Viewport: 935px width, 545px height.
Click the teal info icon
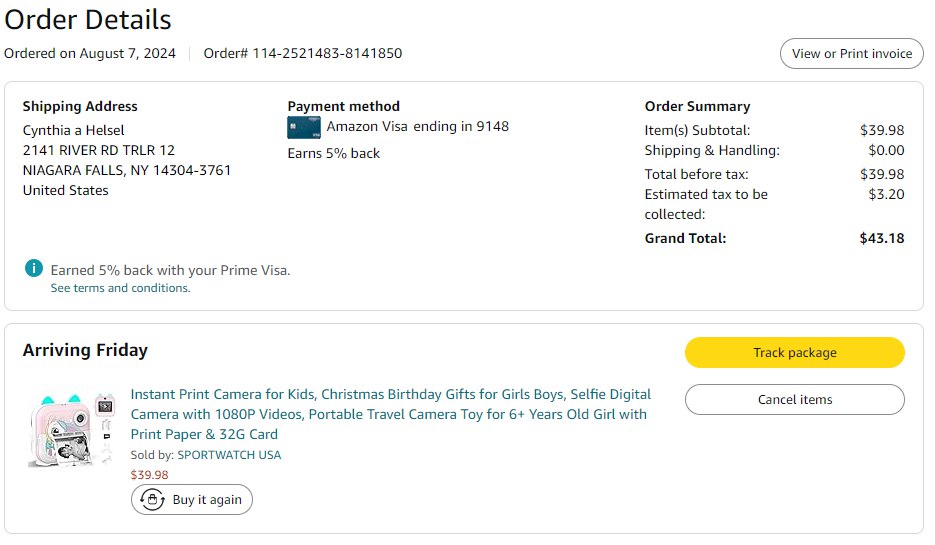[x=34, y=268]
